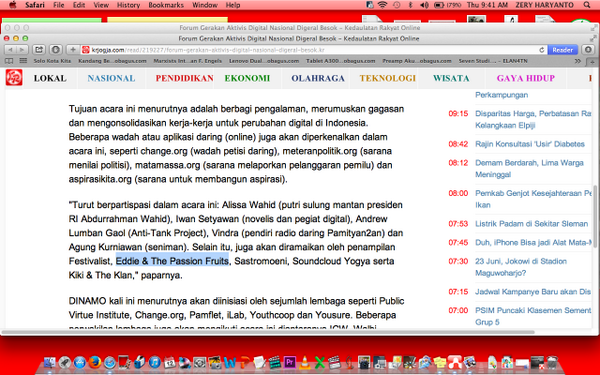
Task: Open a new tab with the plus button
Action: pos(592,61)
